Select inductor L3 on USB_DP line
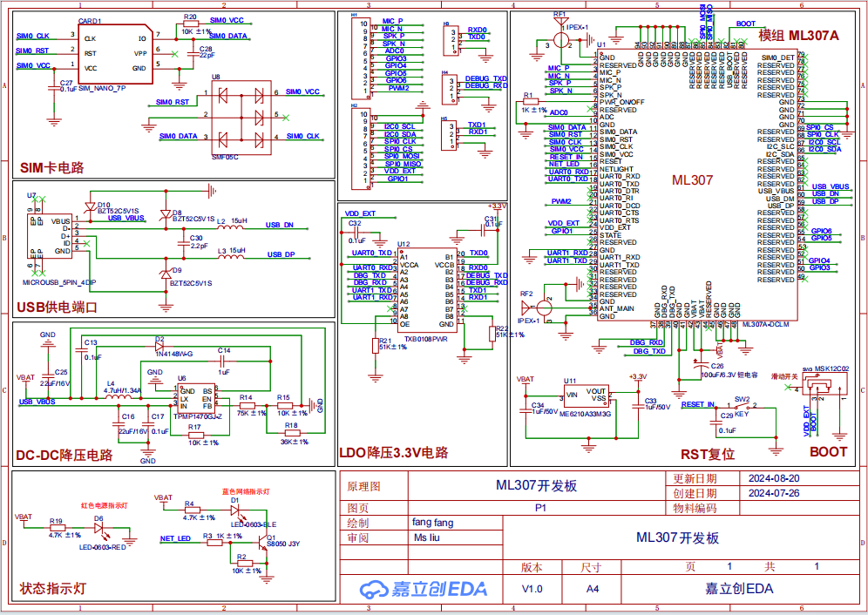 click(233, 255)
